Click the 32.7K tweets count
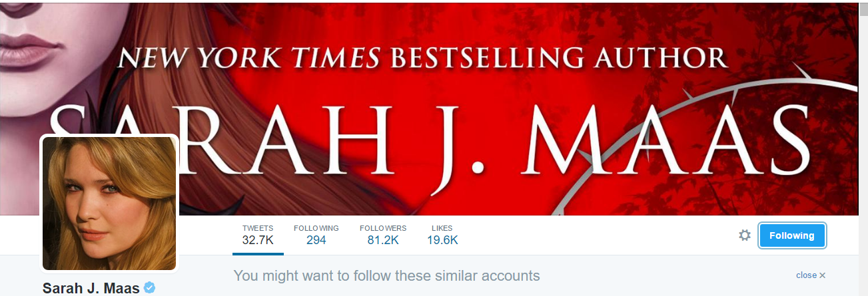This screenshot has height=296, width=868. point(258,240)
